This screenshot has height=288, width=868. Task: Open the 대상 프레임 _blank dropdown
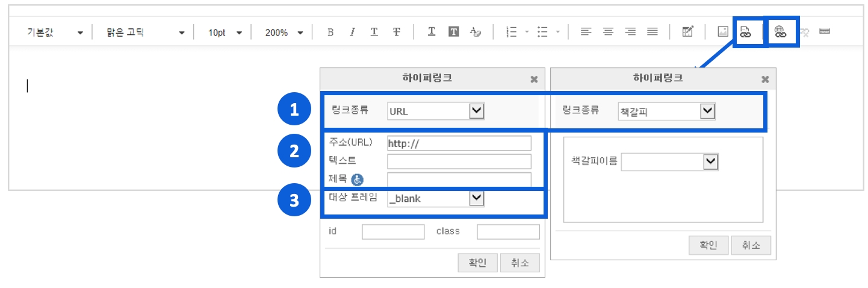click(x=476, y=198)
